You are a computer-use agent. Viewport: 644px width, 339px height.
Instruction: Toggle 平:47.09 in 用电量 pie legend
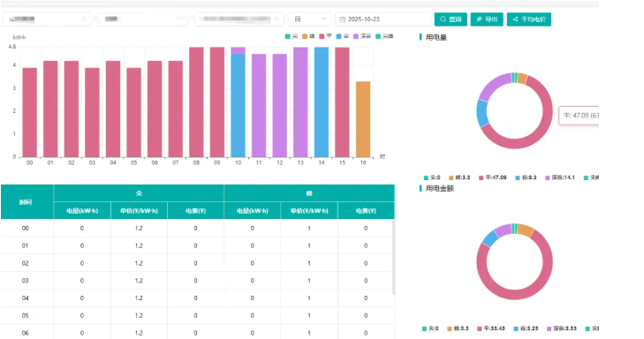tap(492, 177)
